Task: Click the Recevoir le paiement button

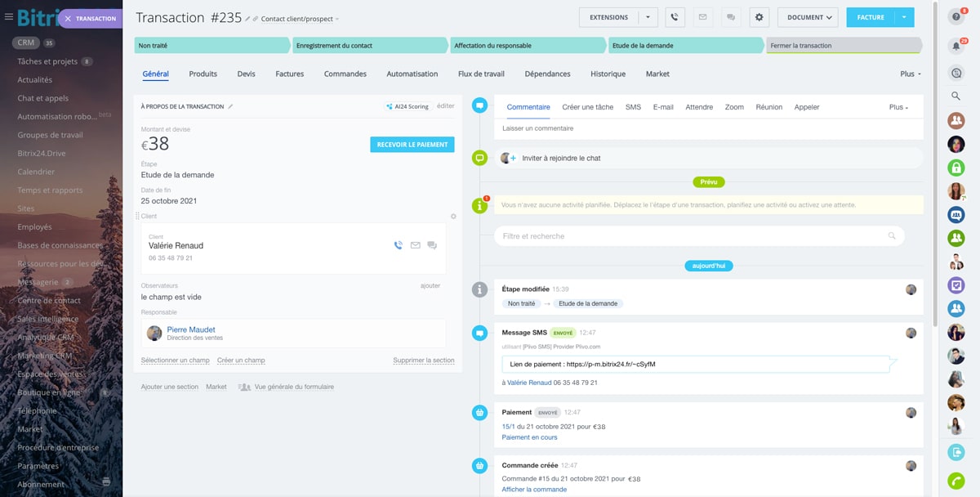Action: pyautogui.click(x=412, y=145)
